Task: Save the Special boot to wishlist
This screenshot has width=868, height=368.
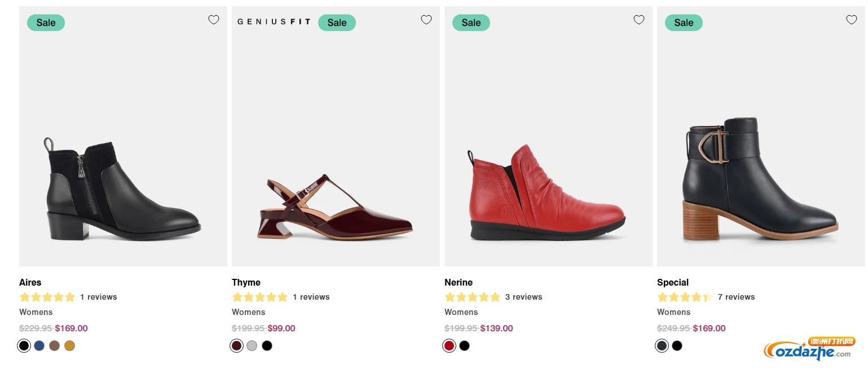Action: (x=852, y=20)
